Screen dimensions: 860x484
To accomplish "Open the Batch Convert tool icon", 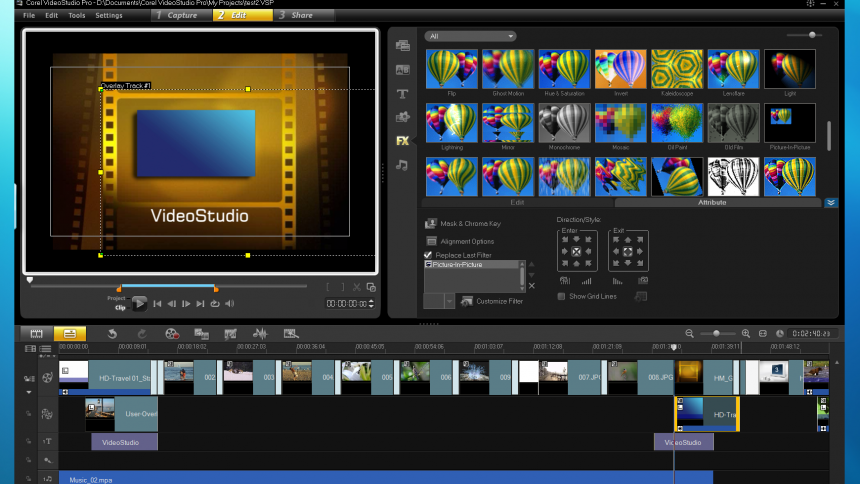I will [x=201, y=334].
